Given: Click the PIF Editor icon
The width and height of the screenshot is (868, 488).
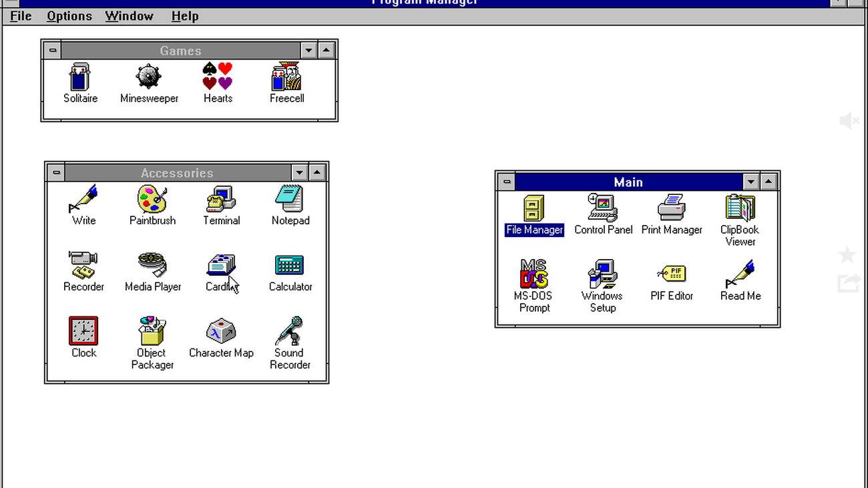Looking at the screenshot, I should pos(672,274).
